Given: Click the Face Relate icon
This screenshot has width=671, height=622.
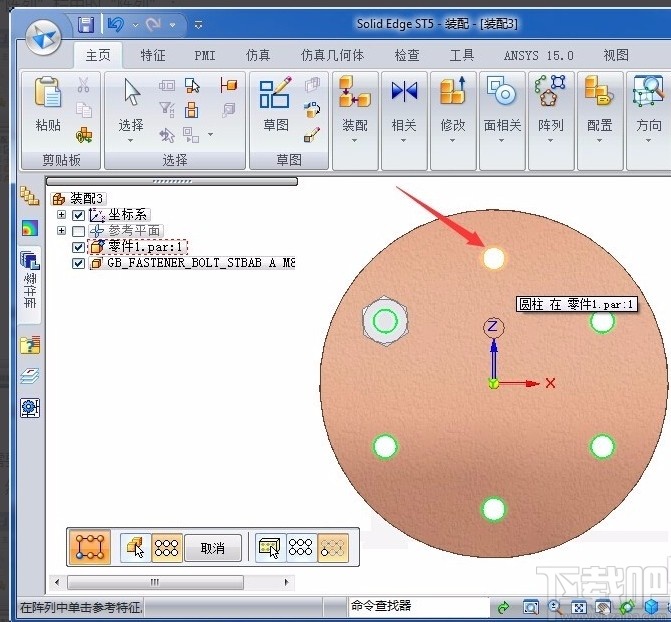Looking at the screenshot, I should pyautogui.click(x=502, y=90).
